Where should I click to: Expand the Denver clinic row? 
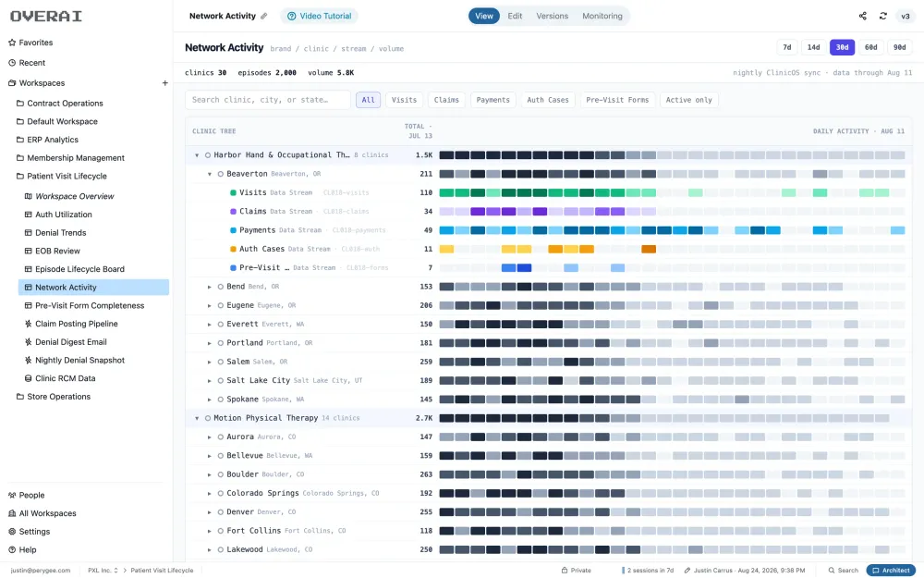[209, 512]
